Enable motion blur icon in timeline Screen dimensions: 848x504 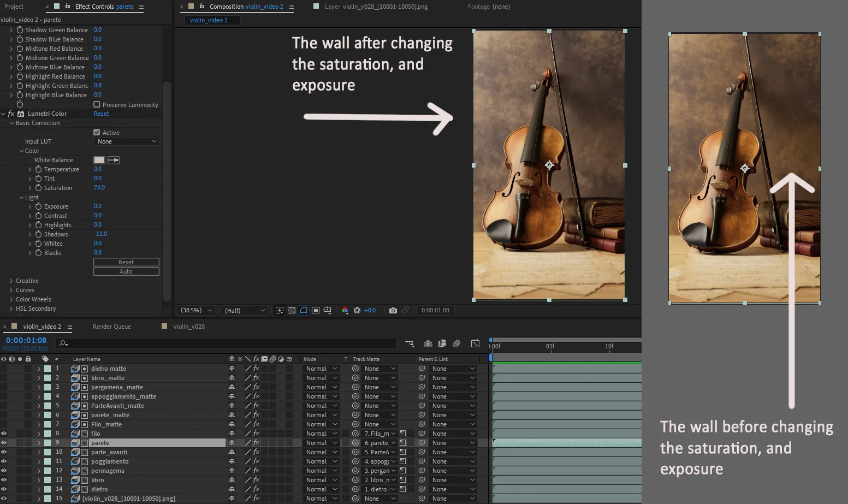tap(457, 343)
